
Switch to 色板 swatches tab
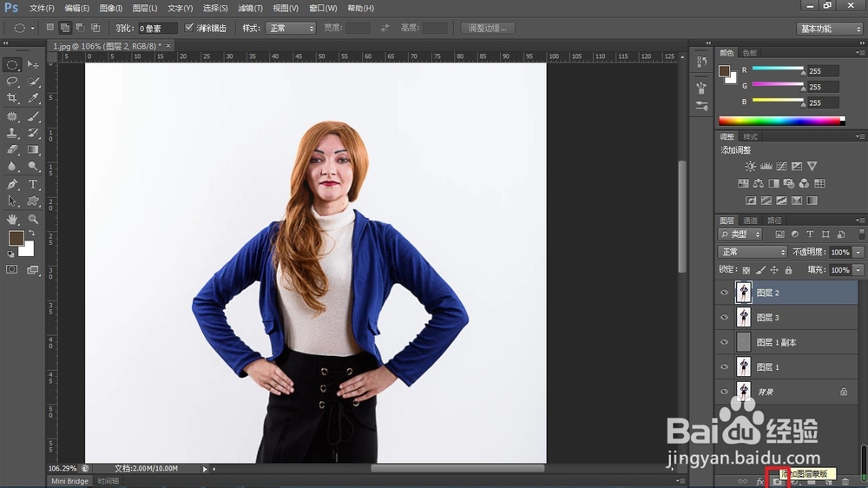click(750, 53)
